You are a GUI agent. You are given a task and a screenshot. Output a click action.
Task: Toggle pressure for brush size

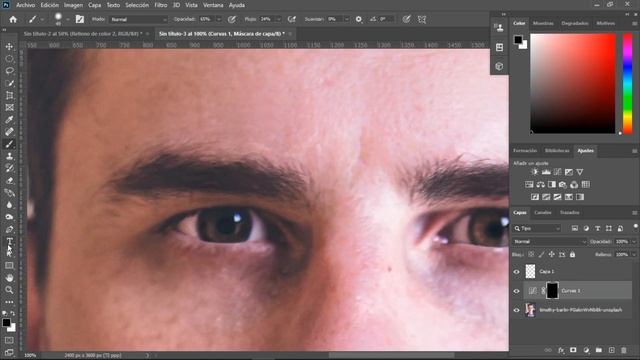(x=406, y=19)
